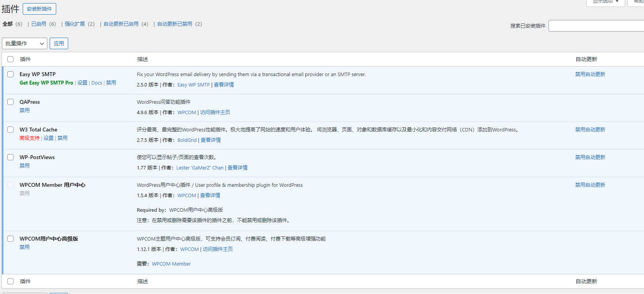Screen dimensions: 644x294
Task: Click Easy WP SMTP author link
Action: pyautogui.click(x=194, y=85)
